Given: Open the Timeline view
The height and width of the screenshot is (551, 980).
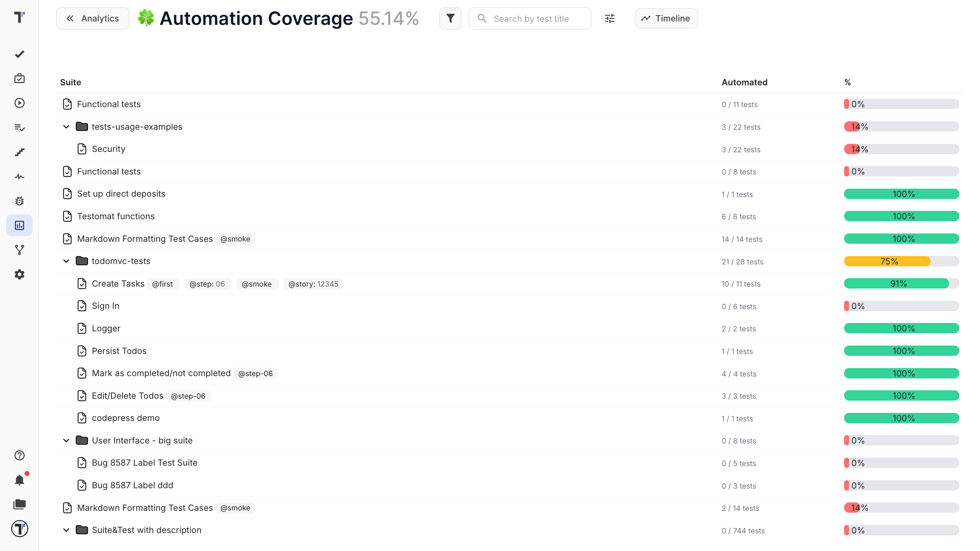Looking at the screenshot, I should tap(666, 18).
